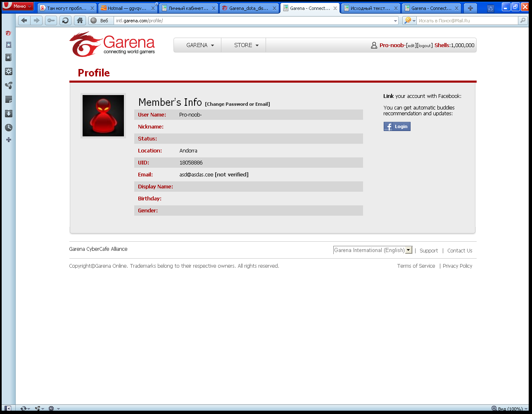Click the Location value Andorra
This screenshot has height=414, width=532.
point(188,151)
